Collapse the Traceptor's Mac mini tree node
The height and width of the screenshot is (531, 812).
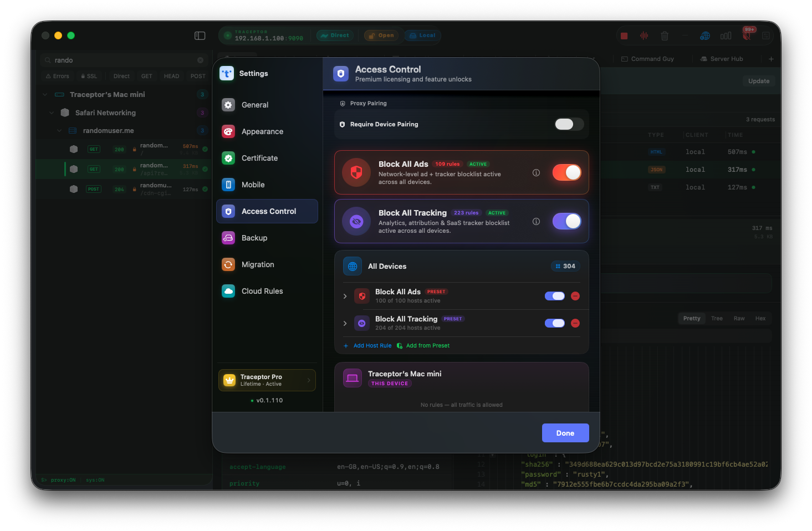pyautogui.click(x=45, y=95)
